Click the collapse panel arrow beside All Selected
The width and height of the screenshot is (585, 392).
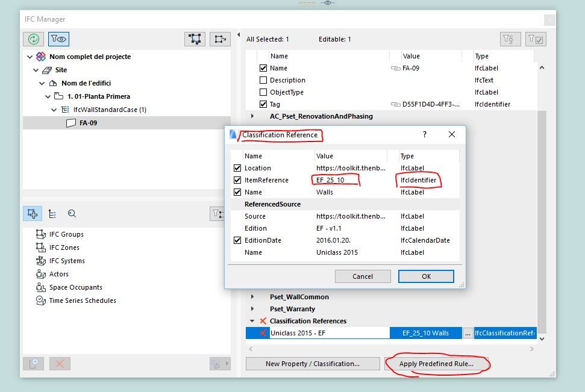(239, 35)
